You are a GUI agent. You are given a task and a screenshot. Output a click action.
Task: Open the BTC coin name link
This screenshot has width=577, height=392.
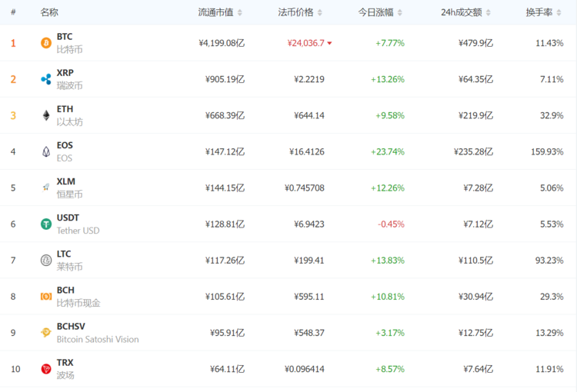pos(65,37)
